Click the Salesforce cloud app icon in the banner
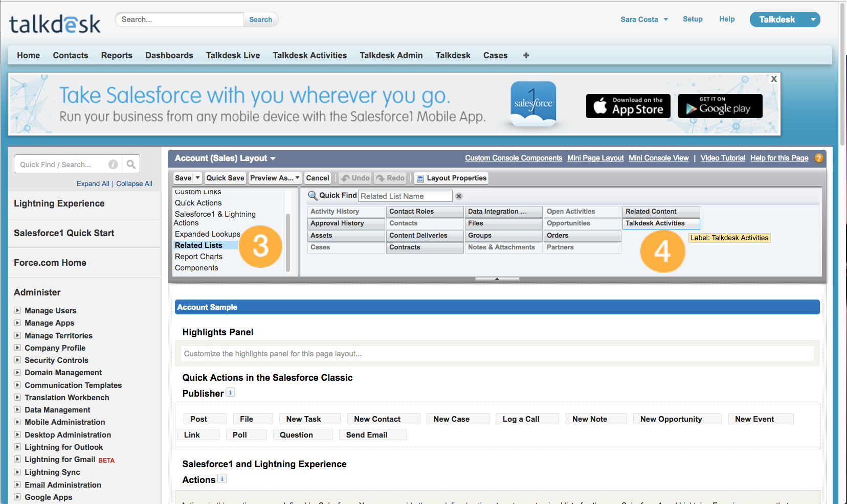This screenshot has width=847, height=504. (533, 104)
